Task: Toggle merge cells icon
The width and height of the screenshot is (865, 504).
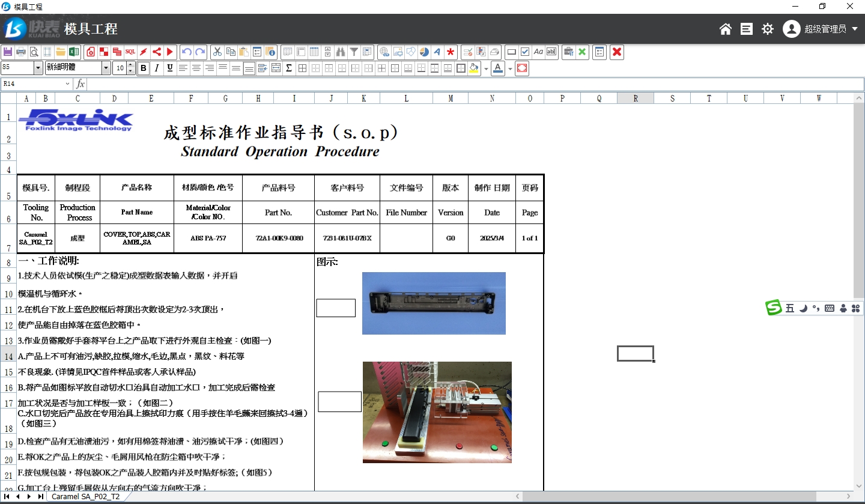Action: click(x=276, y=68)
